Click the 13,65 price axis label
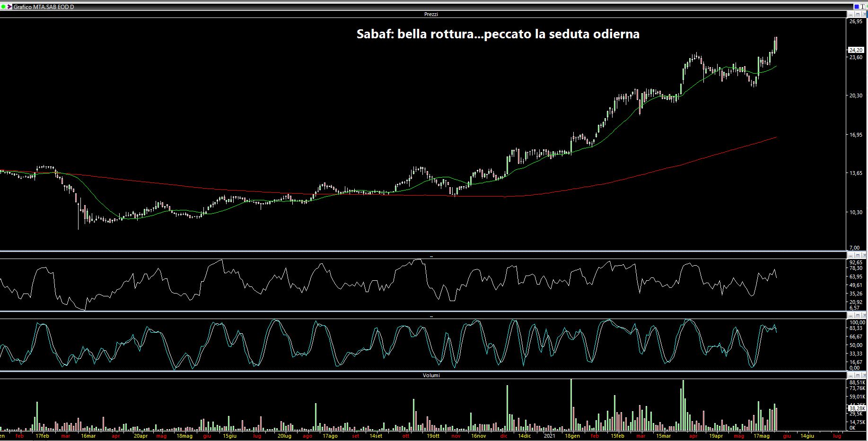This screenshot has width=868, height=441. pyautogui.click(x=856, y=173)
